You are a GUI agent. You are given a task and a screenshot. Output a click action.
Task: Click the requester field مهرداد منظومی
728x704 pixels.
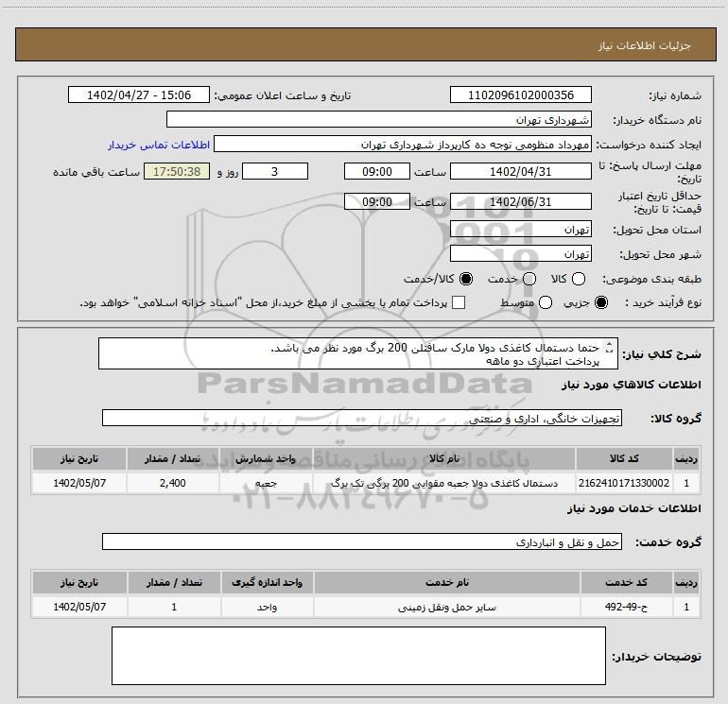coord(403,144)
